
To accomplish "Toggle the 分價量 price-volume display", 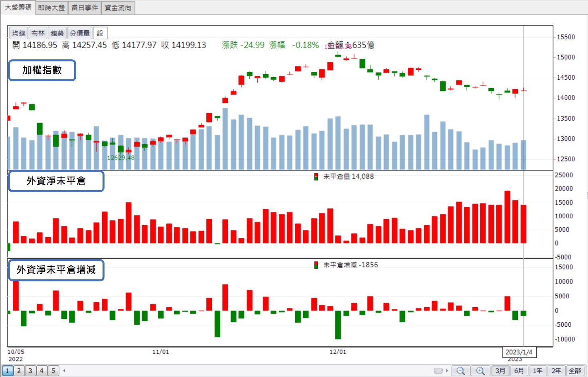I will pyautogui.click(x=80, y=33).
